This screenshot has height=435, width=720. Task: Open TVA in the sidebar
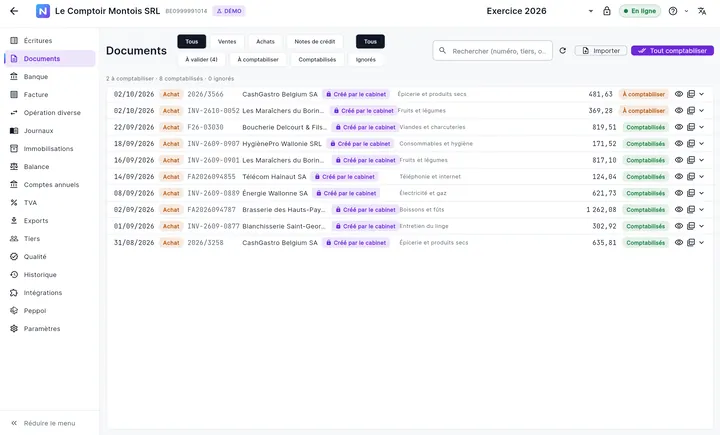(x=50, y=203)
